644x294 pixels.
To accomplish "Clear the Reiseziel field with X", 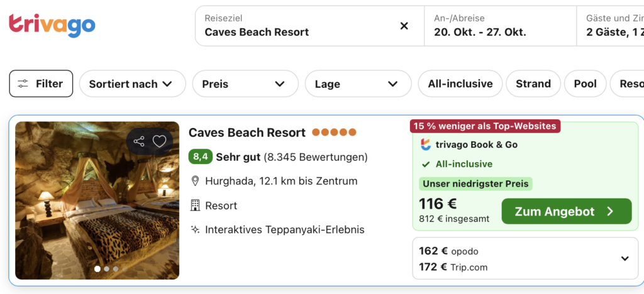I will coord(404,26).
